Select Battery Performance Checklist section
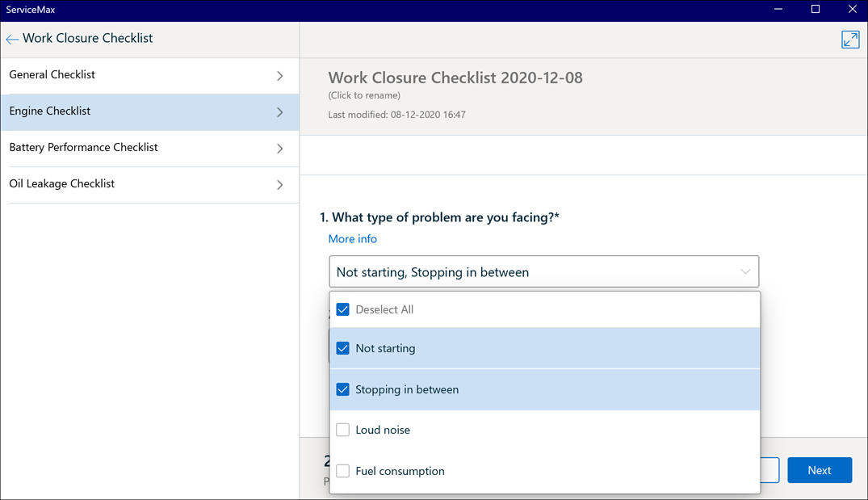868x500 pixels. pyautogui.click(x=150, y=149)
